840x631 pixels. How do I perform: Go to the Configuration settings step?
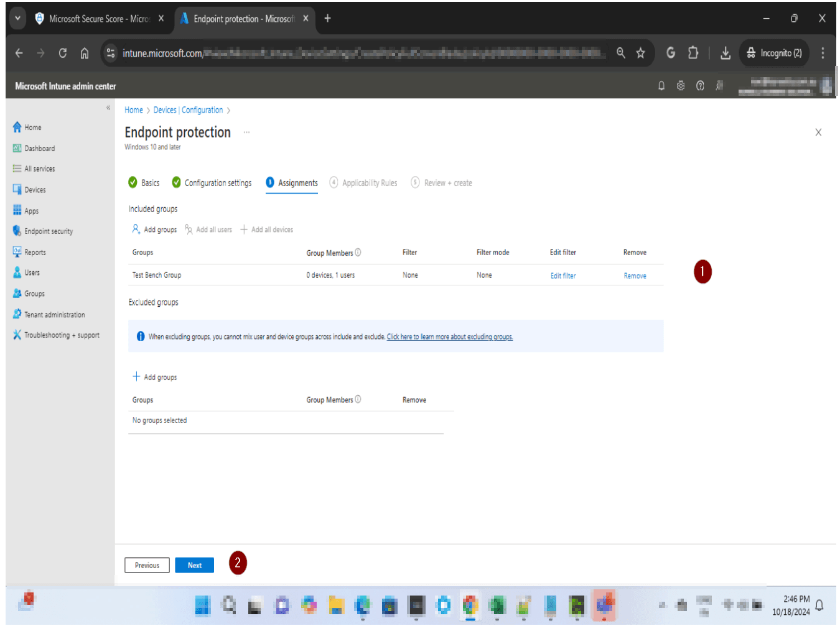[x=212, y=183]
